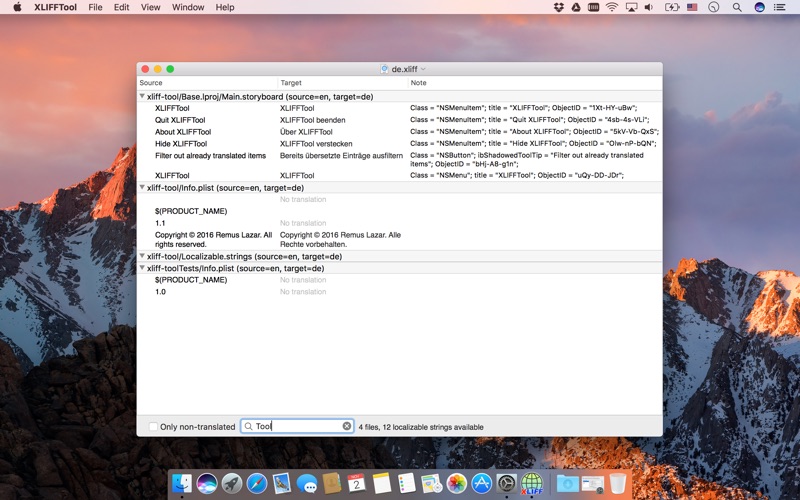Open Launchpad rocket icon in Dock
Viewport: 800px width, 500px height.
click(x=232, y=483)
